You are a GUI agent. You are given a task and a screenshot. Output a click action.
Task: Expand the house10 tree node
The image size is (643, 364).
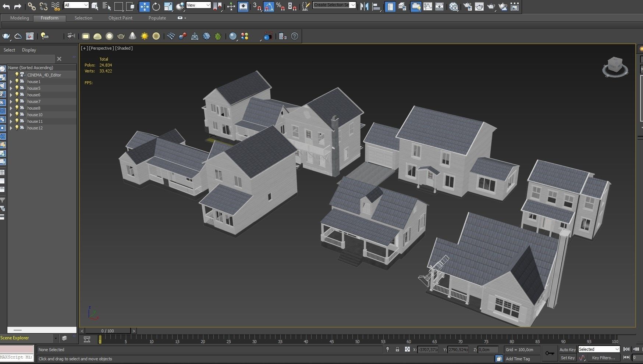pyautogui.click(x=11, y=115)
